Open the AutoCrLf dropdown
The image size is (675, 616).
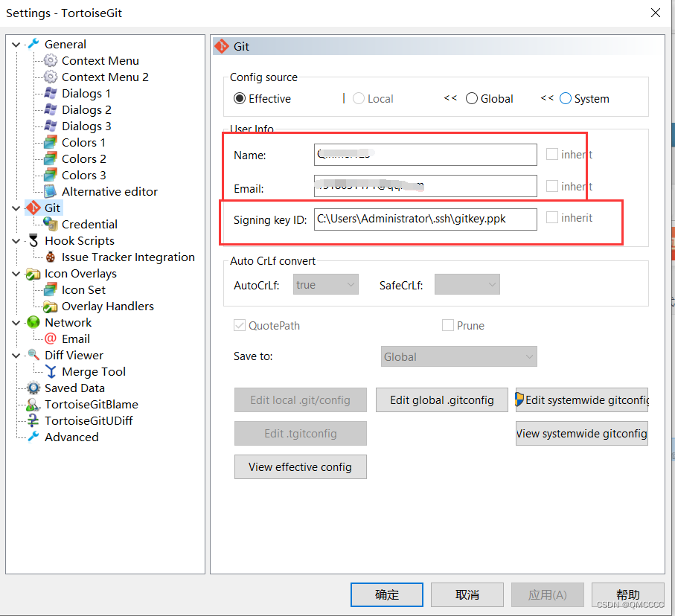click(x=325, y=284)
